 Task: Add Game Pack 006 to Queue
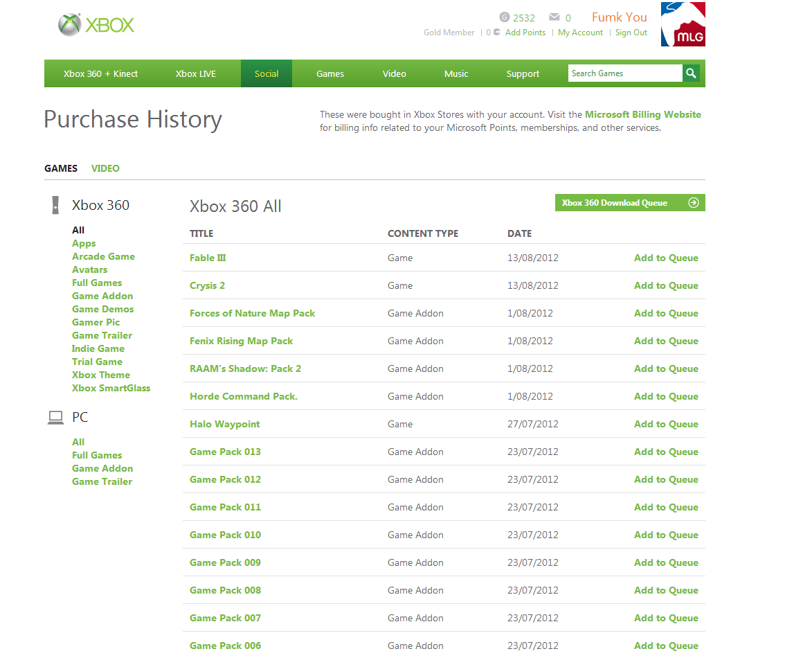(x=666, y=646)
